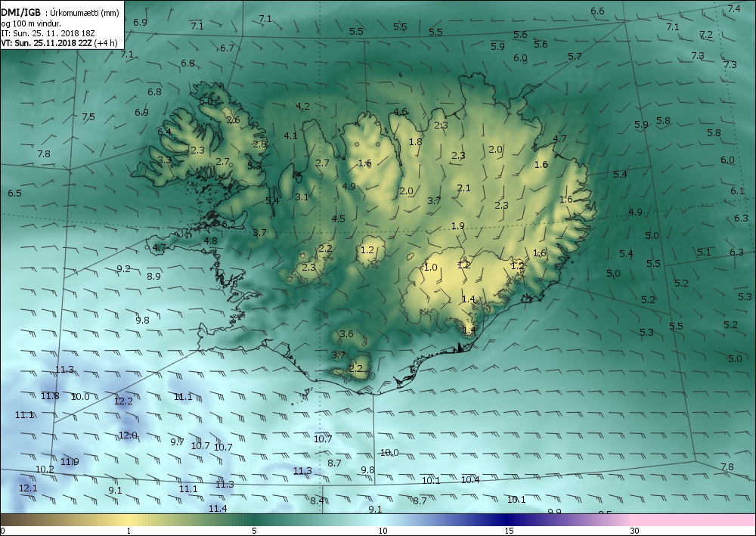Click the 12.1 value in bottom-left corner
The height and width of the screenshot is (536, 756).
(x=28, y=488)
